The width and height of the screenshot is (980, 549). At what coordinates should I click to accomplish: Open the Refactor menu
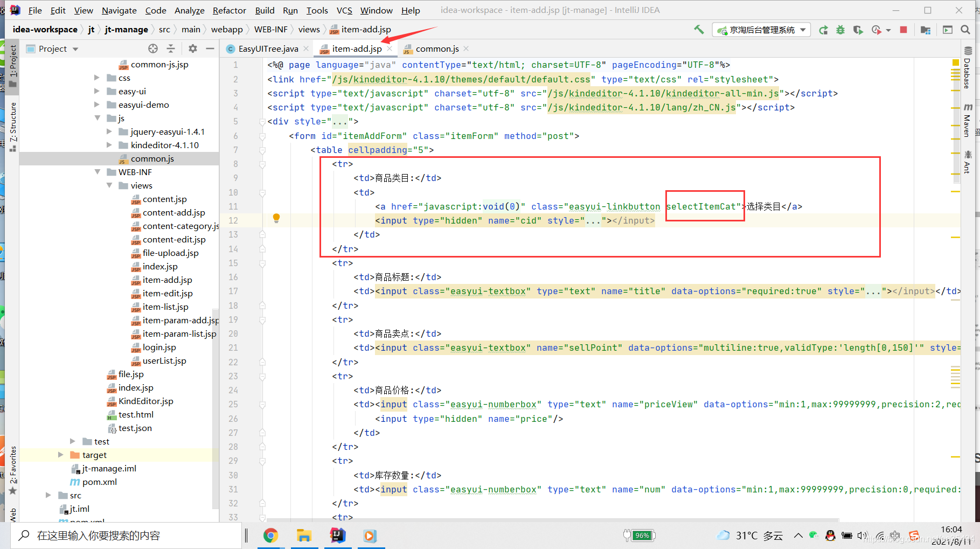(x=229, y=10)
